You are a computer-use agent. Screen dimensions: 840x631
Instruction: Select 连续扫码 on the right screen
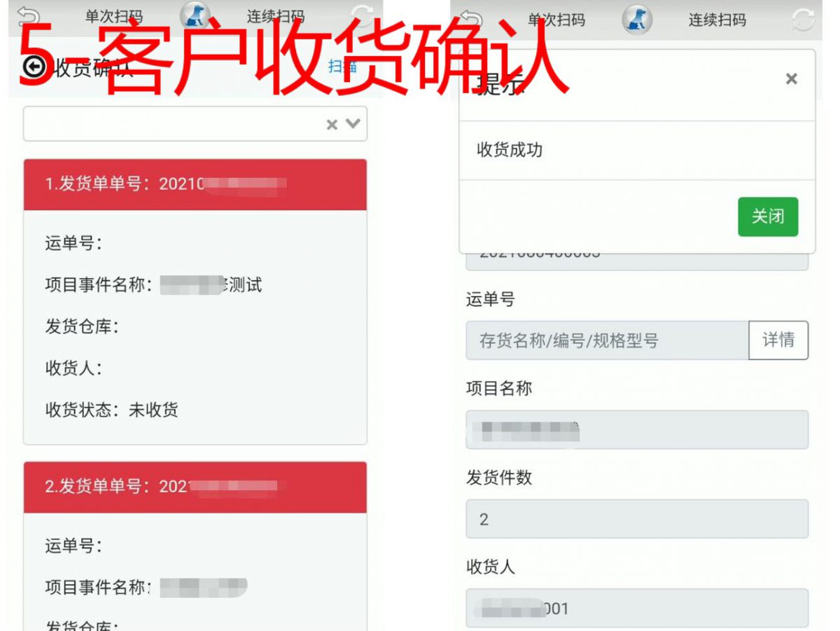click(717, 20)
